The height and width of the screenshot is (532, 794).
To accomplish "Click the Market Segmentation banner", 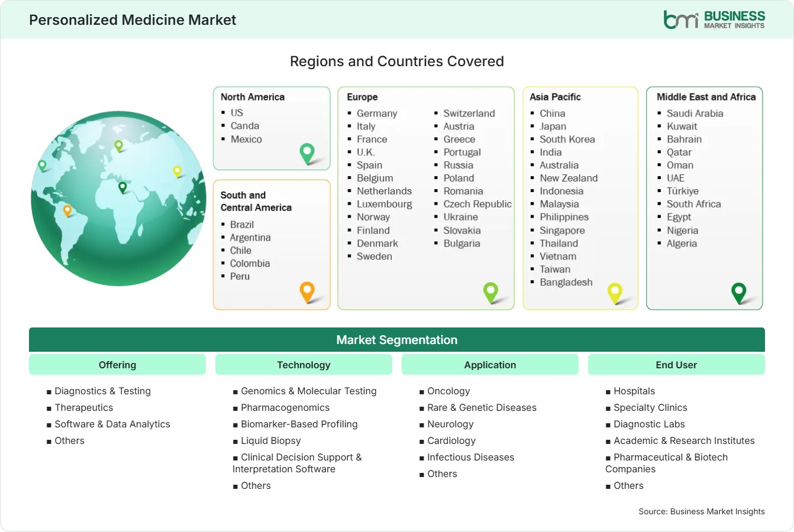I will 397,340.
